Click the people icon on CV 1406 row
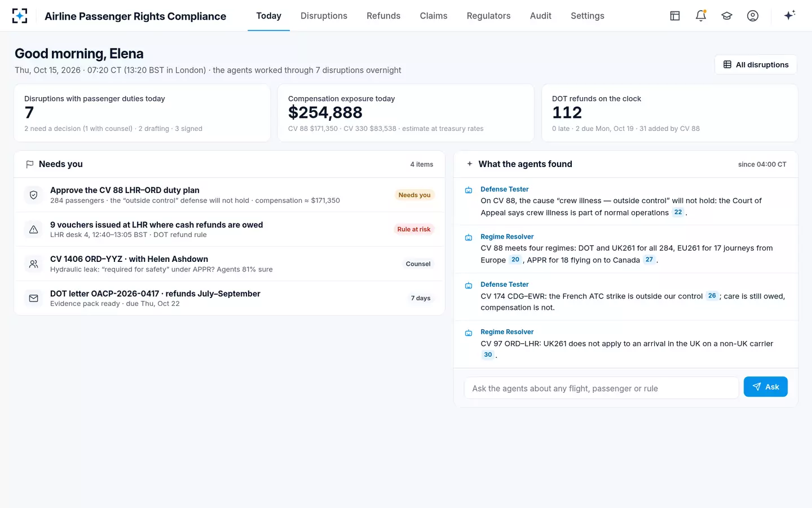Screen dimensions: 812x508 (34, 264)
